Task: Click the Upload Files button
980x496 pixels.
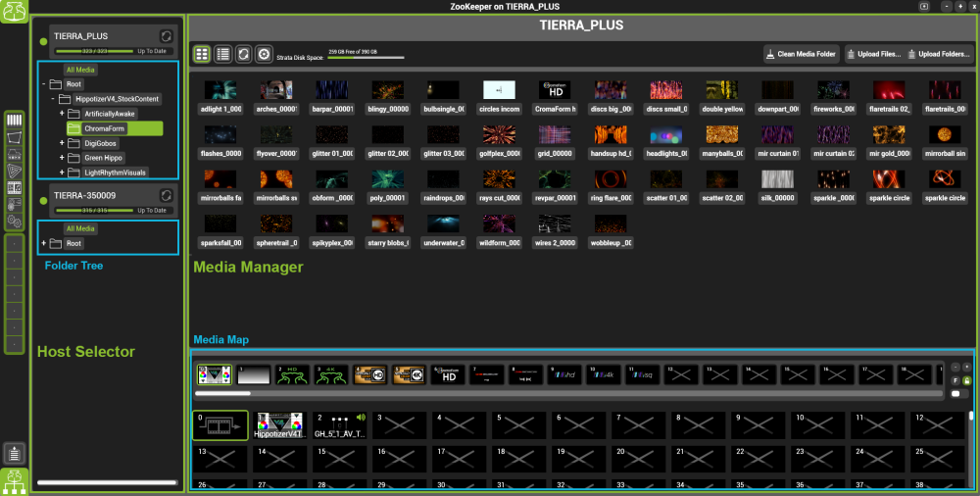Action: 872,55
